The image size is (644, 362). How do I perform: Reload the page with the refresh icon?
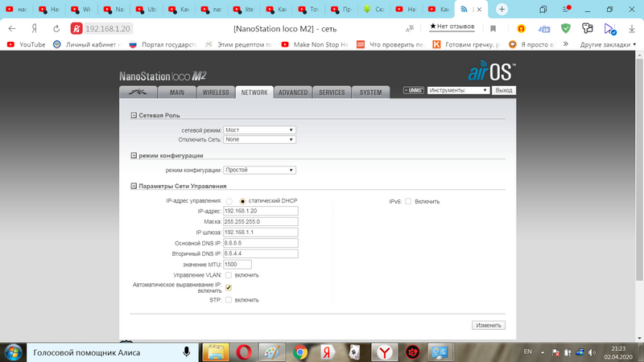click(56, 29)
